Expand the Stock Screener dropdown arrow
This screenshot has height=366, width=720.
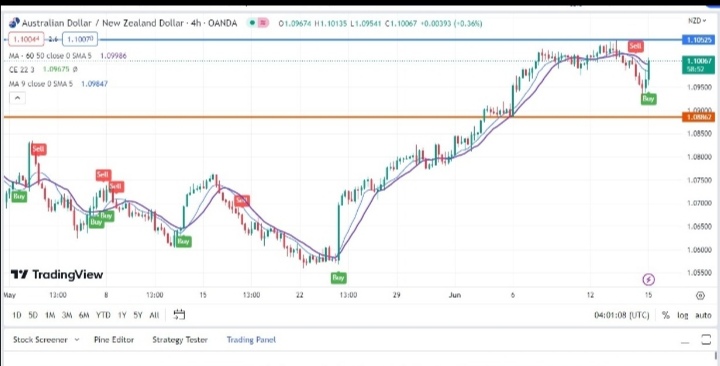coord(77,340)
